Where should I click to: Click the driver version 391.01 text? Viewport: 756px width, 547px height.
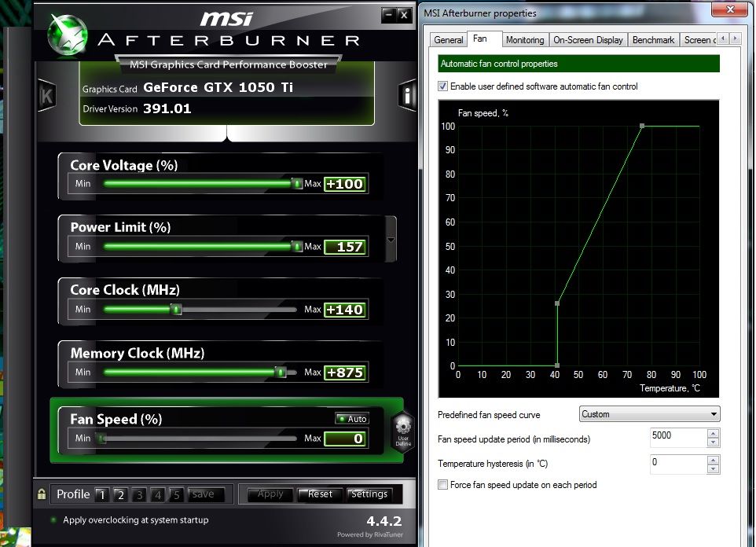click(167, 108)
